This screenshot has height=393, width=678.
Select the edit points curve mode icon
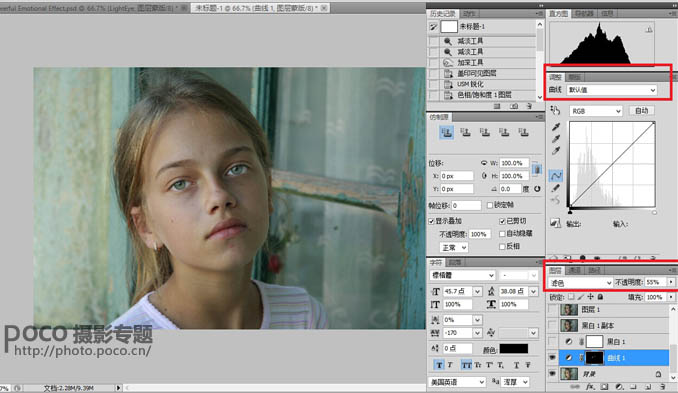point(556,176)
